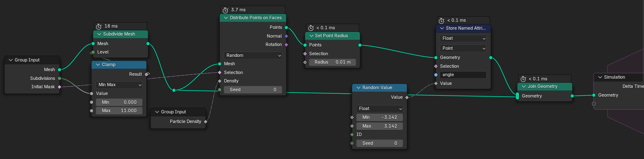Click the Particle Density Group Input header

178,112
